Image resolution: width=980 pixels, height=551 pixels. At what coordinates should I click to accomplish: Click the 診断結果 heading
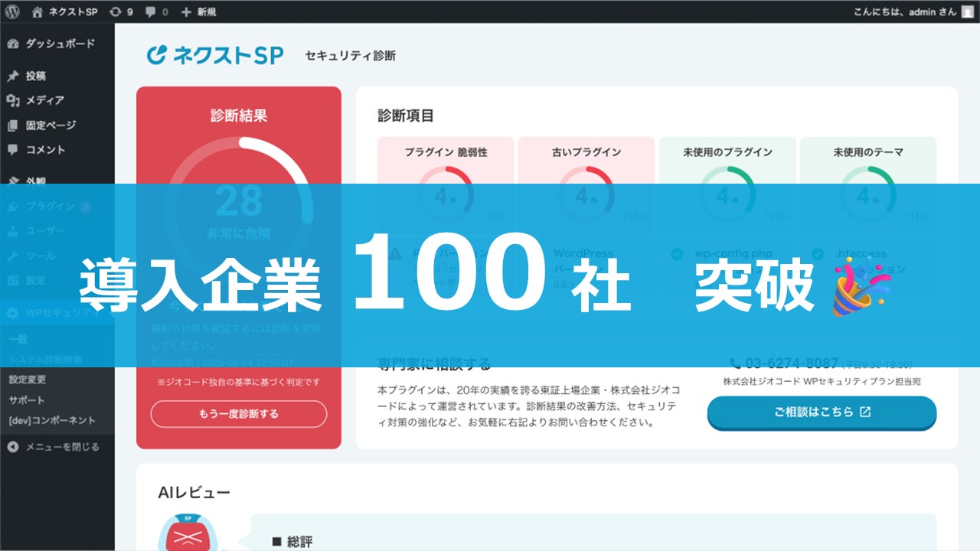(x=239, y=116)
